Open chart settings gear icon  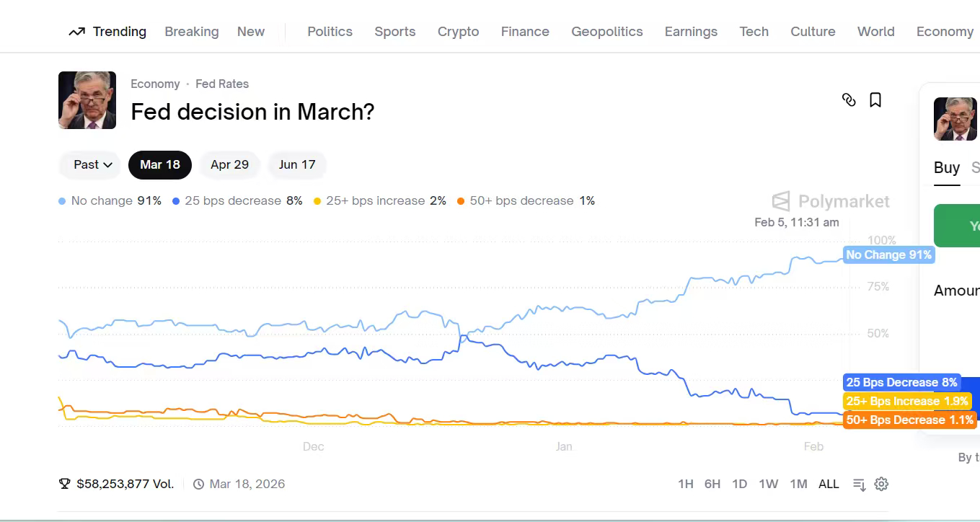pyautogui.click(x=881, y=484)
